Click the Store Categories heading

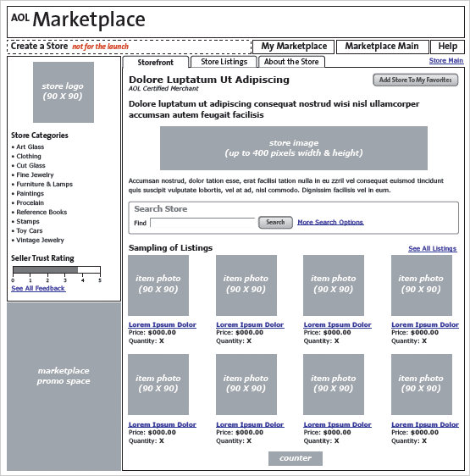pyautogui.click(x=40, y=136)
